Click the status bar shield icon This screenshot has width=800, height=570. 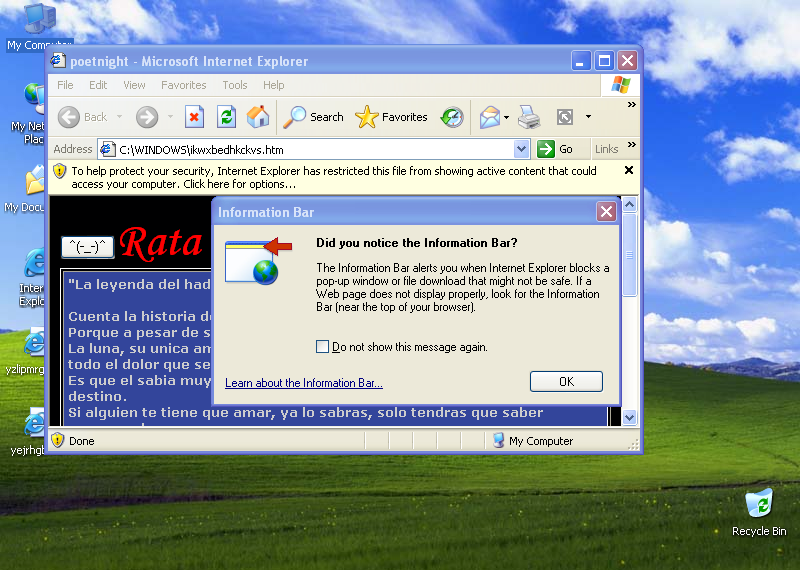(58, 440)
